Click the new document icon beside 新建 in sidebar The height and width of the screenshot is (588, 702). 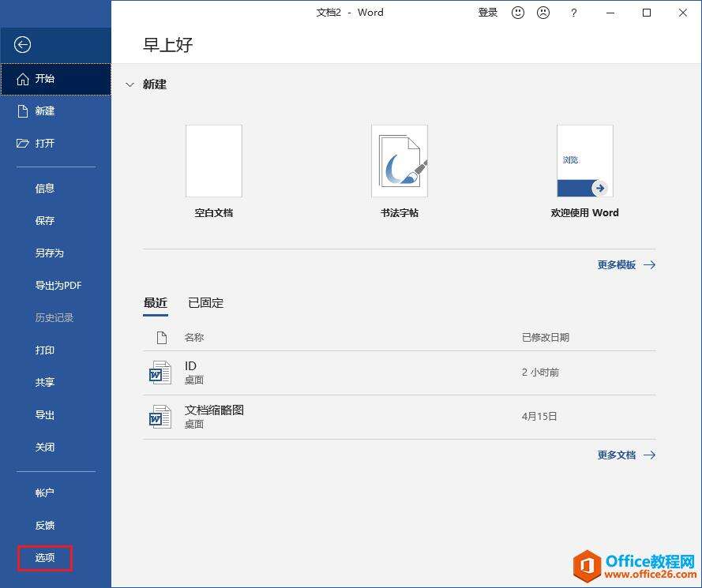(x=22, y=111)
